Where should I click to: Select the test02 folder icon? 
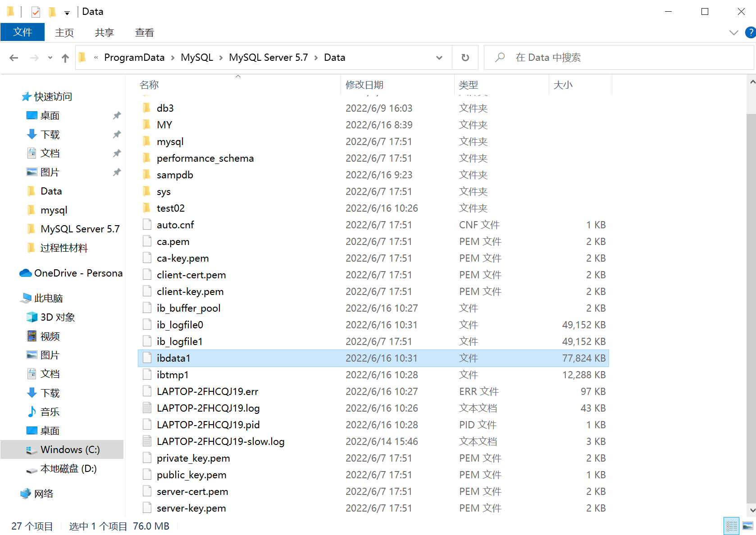(147, 208)
